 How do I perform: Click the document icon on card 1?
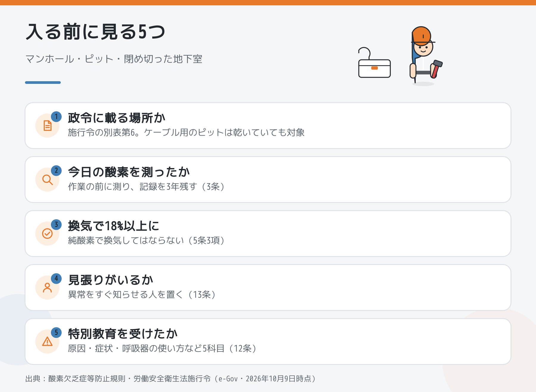coord(48,126)
